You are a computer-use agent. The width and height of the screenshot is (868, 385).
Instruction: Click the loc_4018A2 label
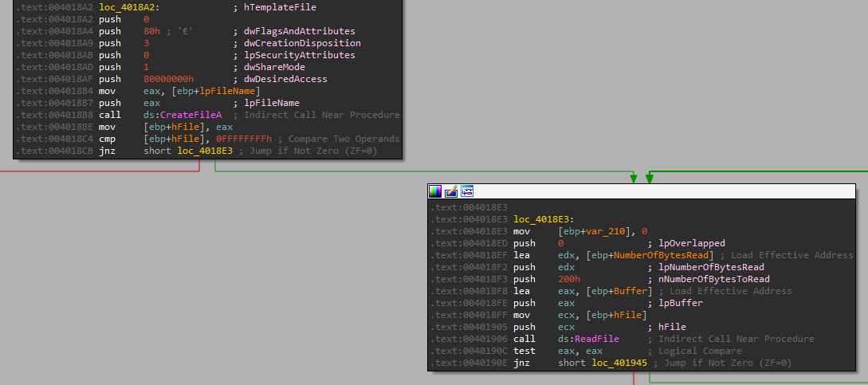(129, 7)
